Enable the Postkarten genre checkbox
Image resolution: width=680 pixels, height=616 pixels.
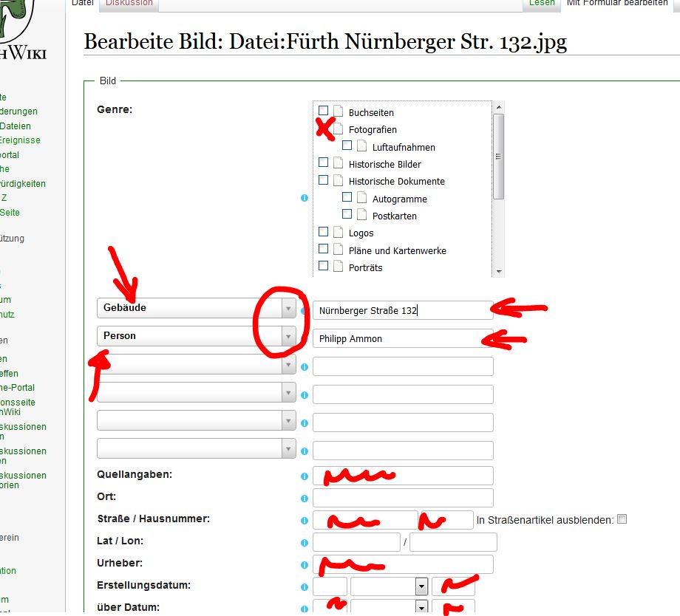(347, 214)
